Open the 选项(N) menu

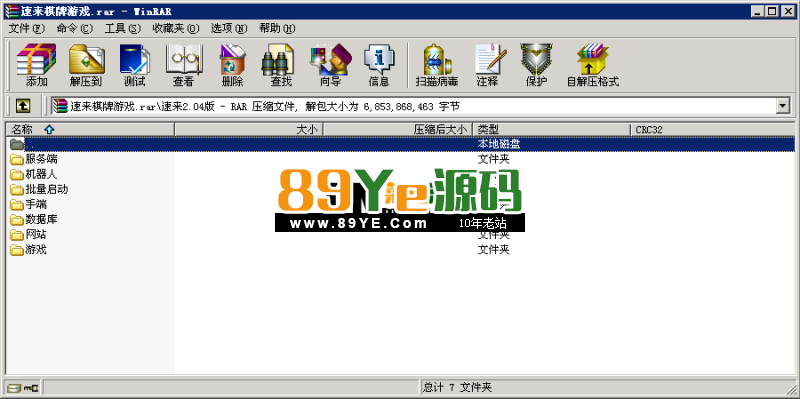229,29
